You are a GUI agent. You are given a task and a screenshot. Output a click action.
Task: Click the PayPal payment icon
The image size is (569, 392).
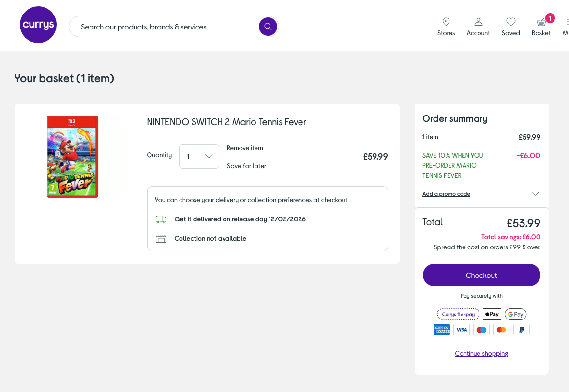tap(522, 330)
